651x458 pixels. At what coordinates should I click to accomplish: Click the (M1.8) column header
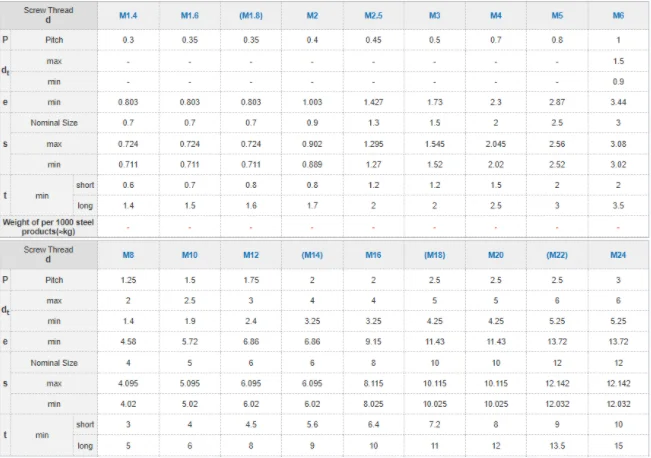point(251,16)
